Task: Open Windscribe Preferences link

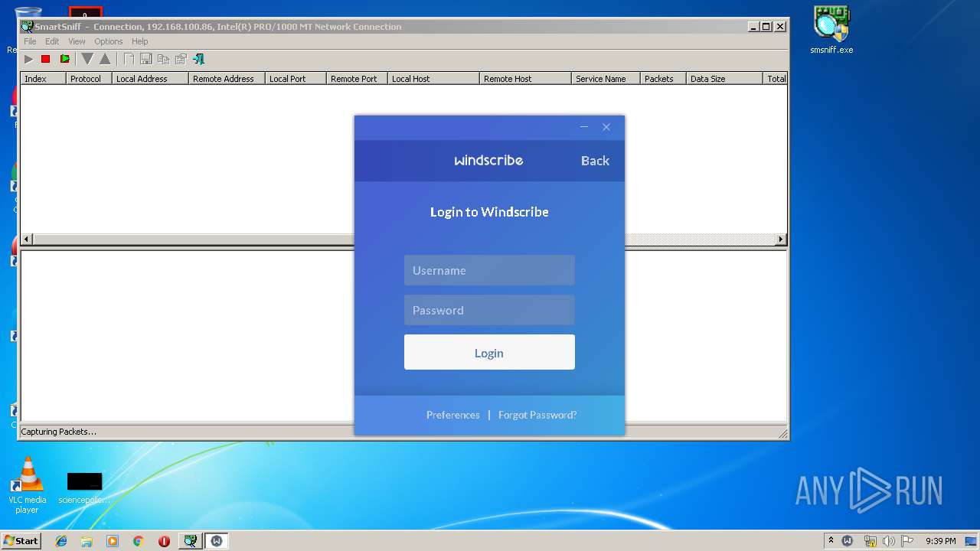Action: pyautogui.click(x=453, y=415)
